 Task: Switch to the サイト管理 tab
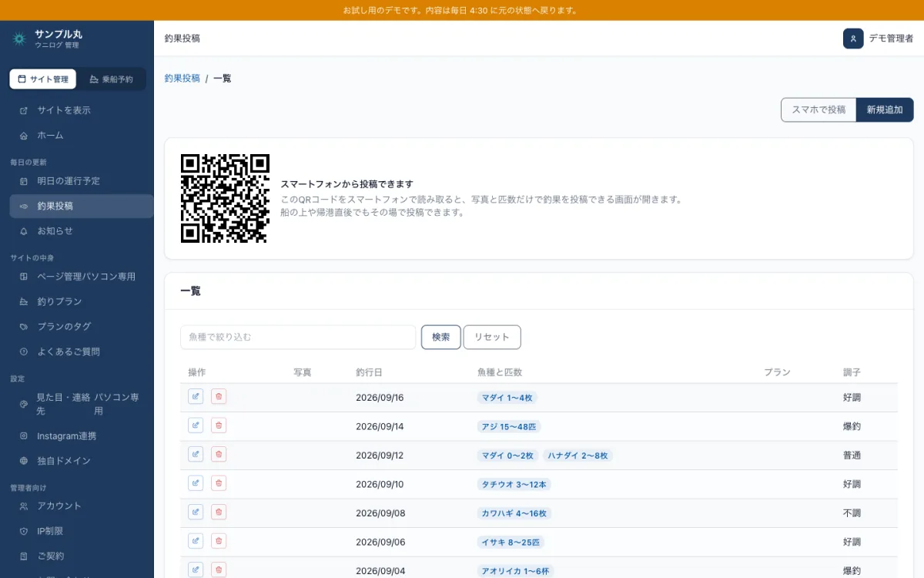(x=43, y=79)
